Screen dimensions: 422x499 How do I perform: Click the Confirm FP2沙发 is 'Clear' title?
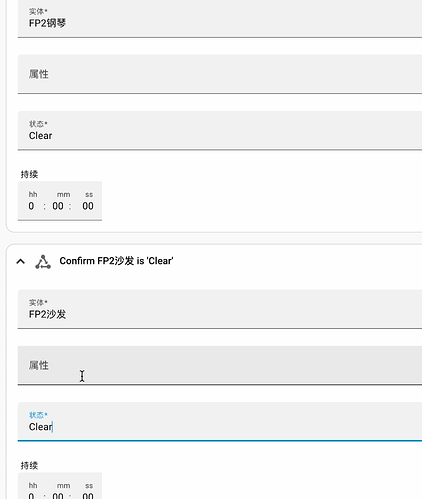(x=116, y=261)
